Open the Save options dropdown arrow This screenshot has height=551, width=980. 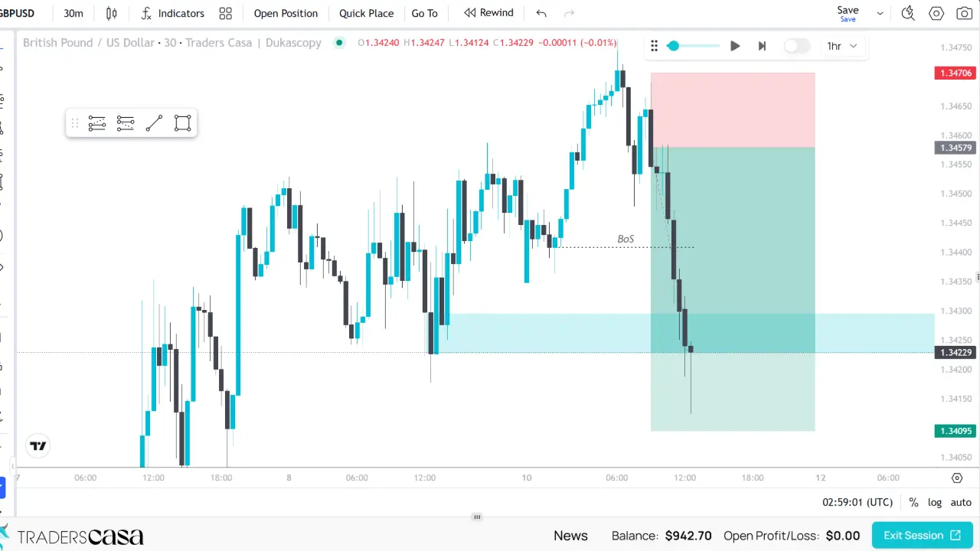point(880,13)
